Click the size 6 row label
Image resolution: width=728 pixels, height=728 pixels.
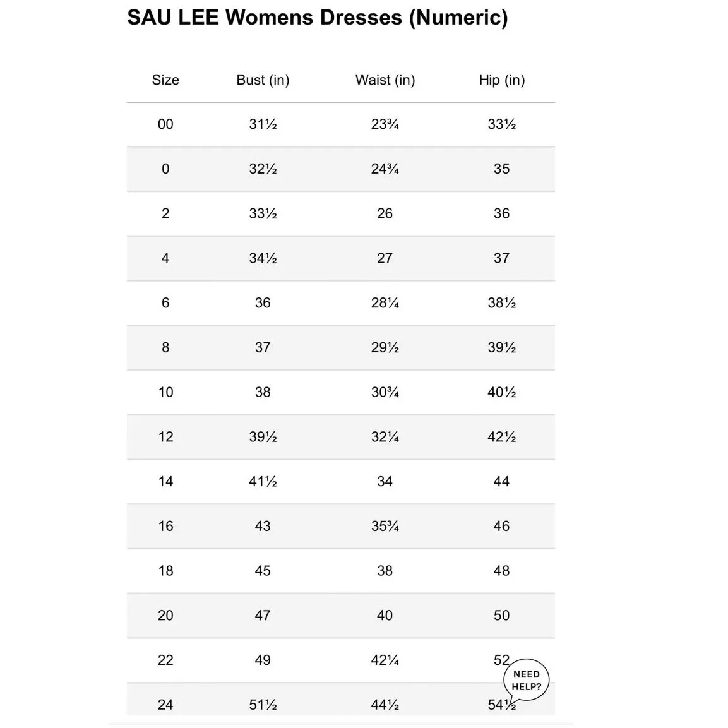[x=165, y=303]
